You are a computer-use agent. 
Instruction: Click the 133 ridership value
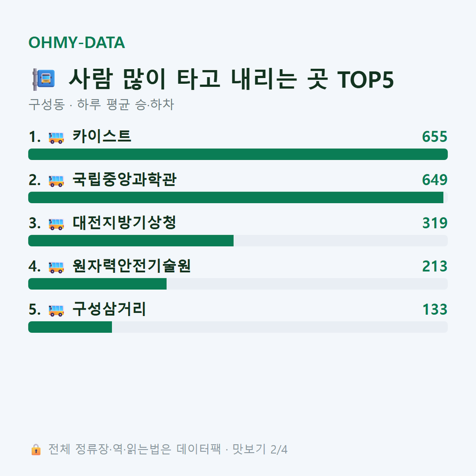pyautogui.click(x=435, y=310)
